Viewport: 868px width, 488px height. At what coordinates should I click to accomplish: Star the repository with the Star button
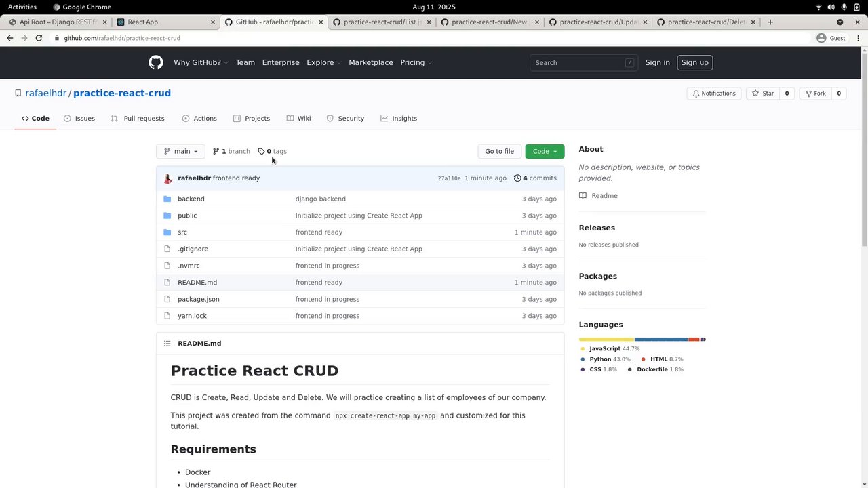[x=762, y=94]
